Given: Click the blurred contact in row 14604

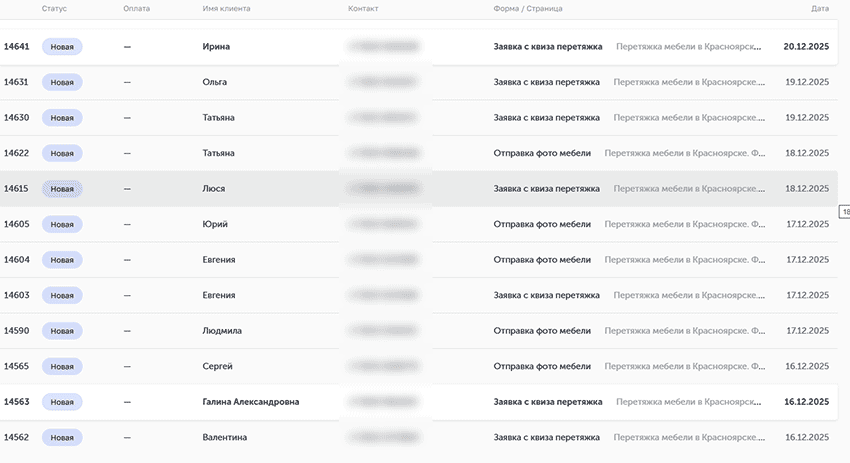Looking at the screenshot, I should click(x=384, y=259).
